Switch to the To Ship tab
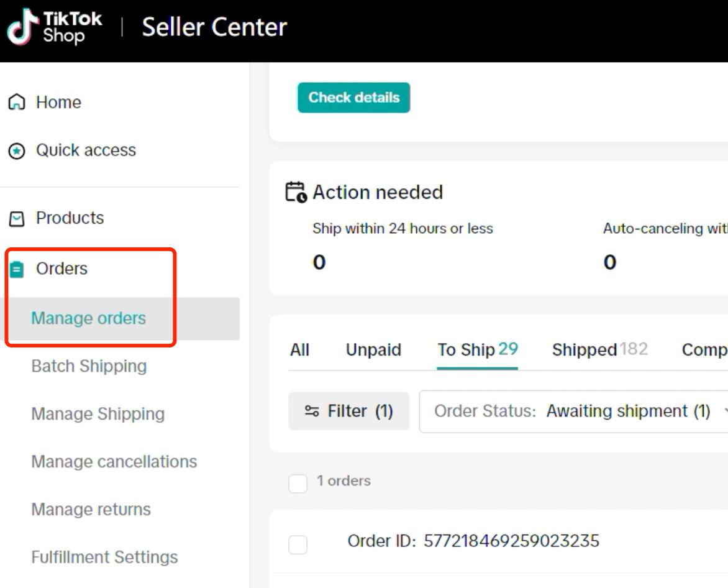Image resolution: width=728 pixels, height=588 pixels. [477, 349]
